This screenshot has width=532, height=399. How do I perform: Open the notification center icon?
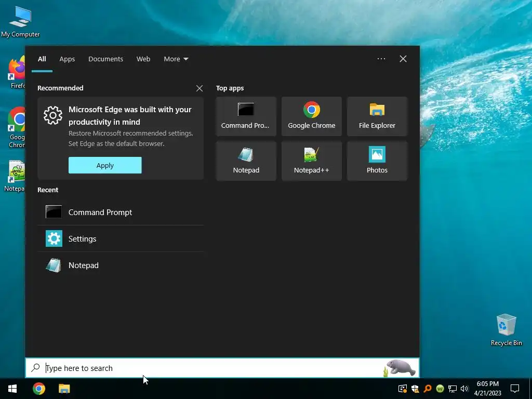click(515, 389)
